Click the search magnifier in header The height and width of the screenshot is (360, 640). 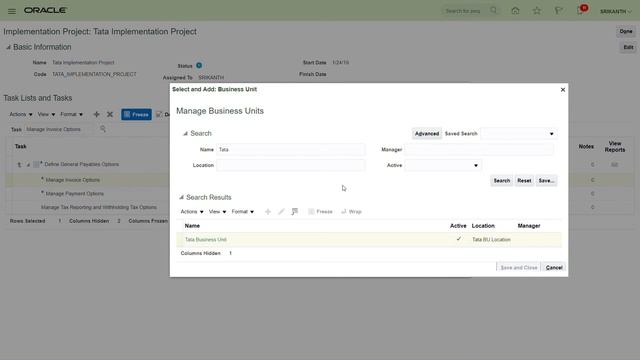pyautogui.click(x=493, y=10)
